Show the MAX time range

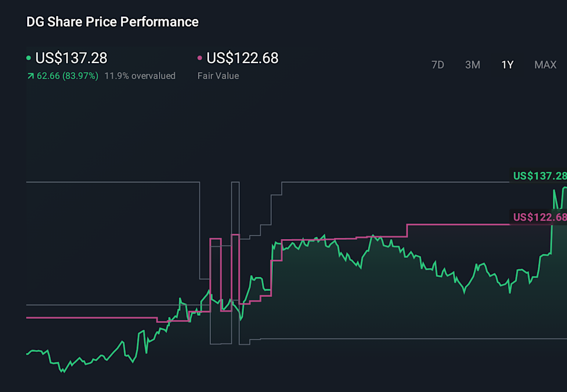(x=545, y=65)
